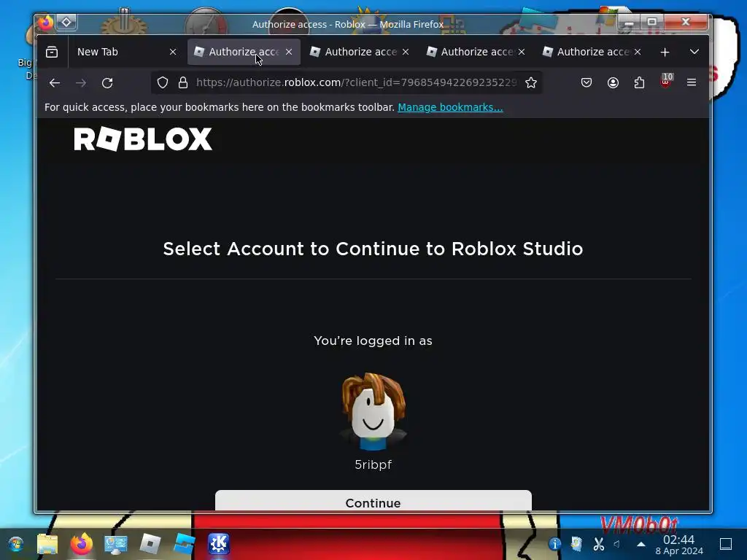
Task: Continue to Roblox Studio
Action: coord(373,500)
